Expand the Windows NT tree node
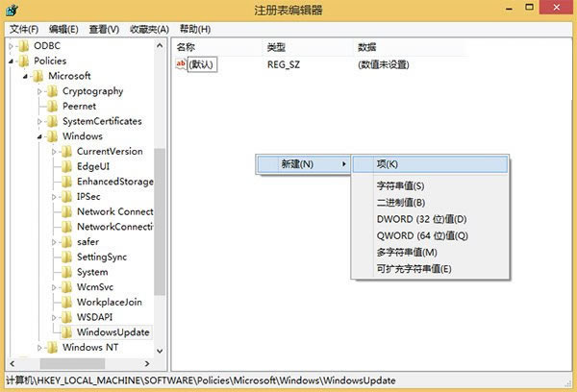 click(39, 348)
